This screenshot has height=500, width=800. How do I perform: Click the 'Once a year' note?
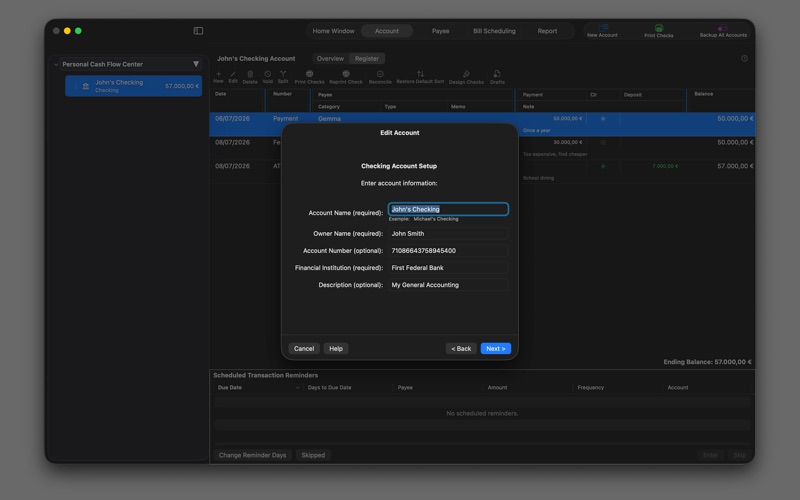click(x=536, y=131)
